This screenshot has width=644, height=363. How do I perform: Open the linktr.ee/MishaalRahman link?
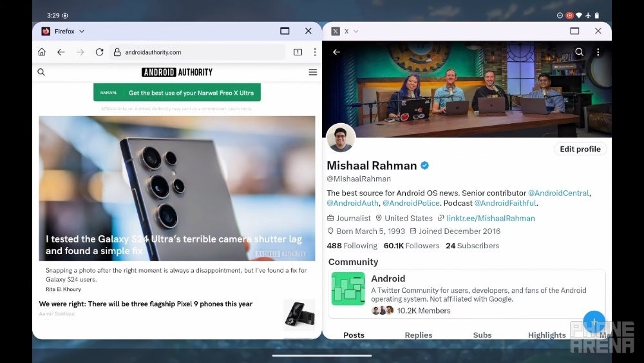(491, 219)
